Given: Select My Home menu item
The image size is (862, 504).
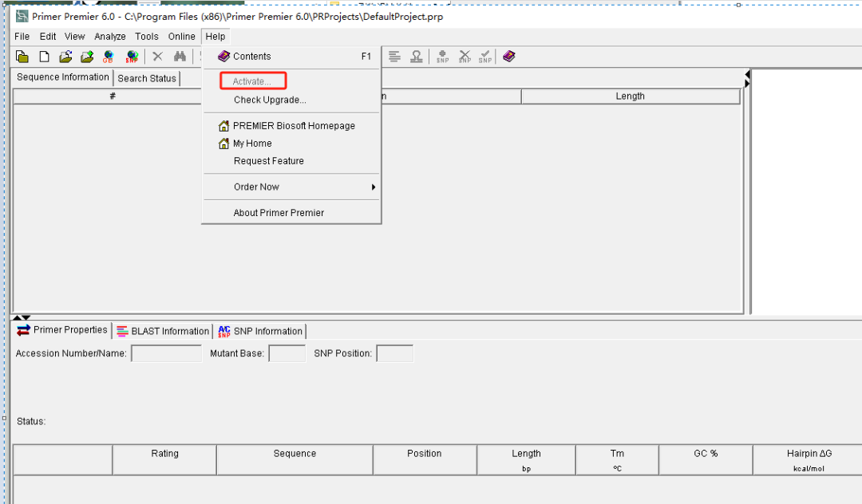Looking at the screenshot, I should [291, 144].
